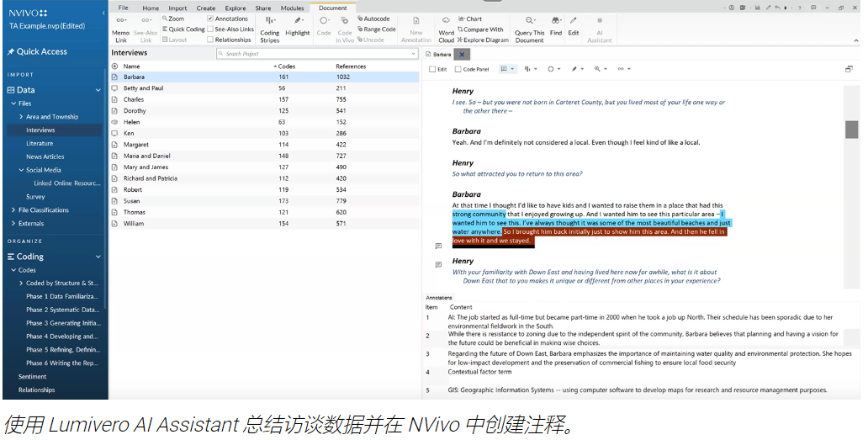Click Code In Vivo

344,29
